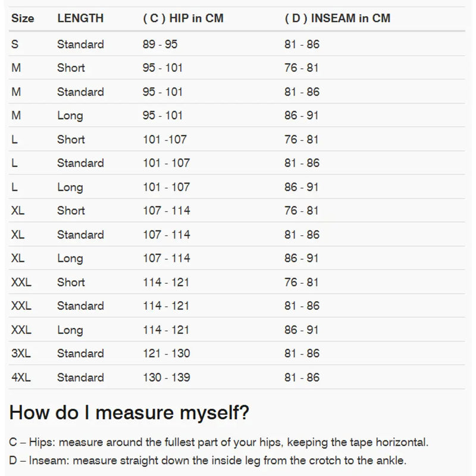Click the Hips measuring instruction text
The width and height of the screenshot is (476, 476).
point(218,443)
